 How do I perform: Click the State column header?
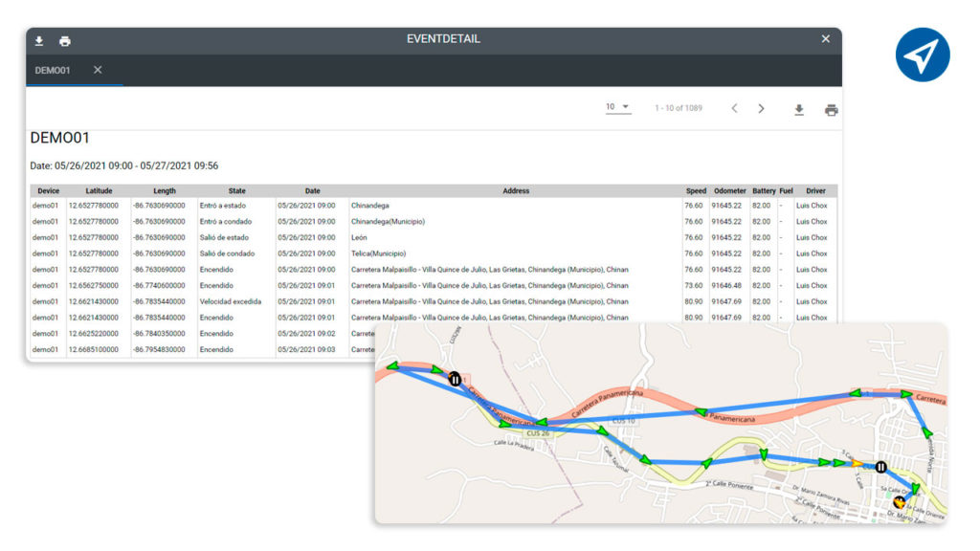(x=237, y=191)
